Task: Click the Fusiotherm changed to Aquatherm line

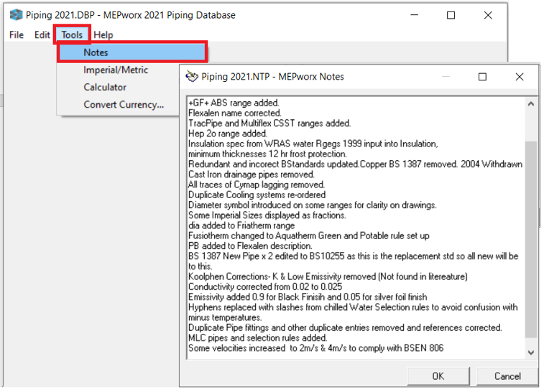Action: (x=309, y=235)
